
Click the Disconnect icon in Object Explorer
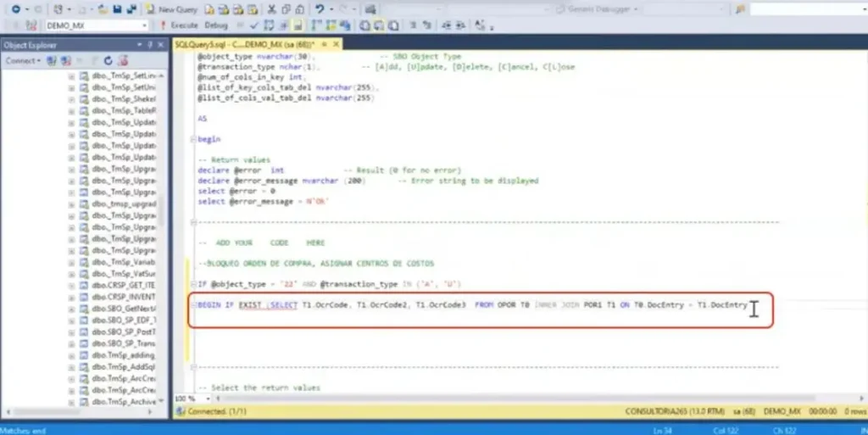click(66, 60)
